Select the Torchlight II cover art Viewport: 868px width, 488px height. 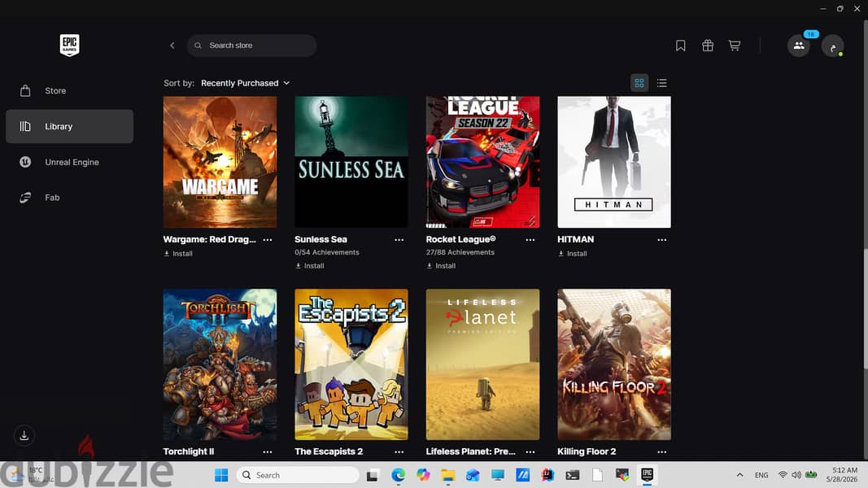pos(220,364)
